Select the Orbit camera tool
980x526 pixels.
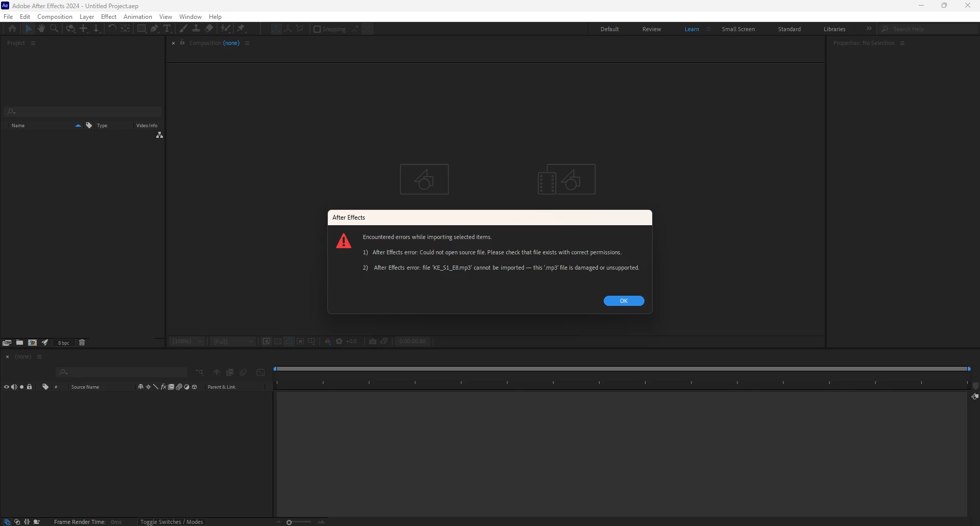(x=70, y=29)
